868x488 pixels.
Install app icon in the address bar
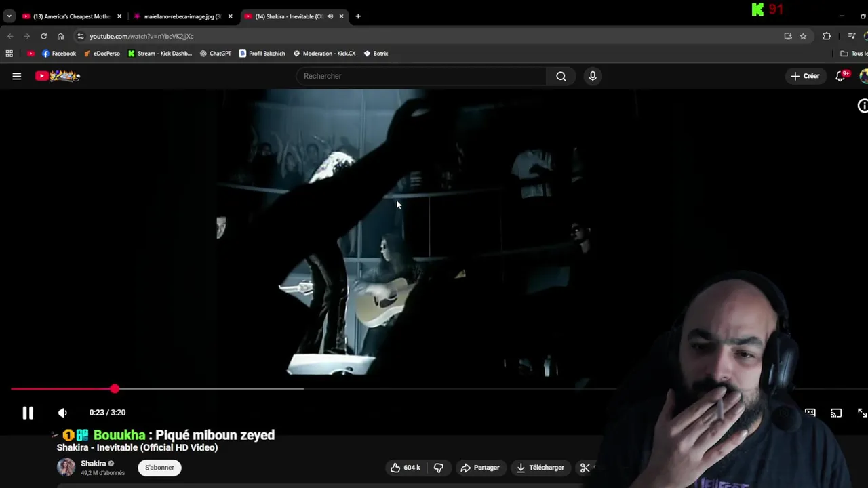click(788, 36)
